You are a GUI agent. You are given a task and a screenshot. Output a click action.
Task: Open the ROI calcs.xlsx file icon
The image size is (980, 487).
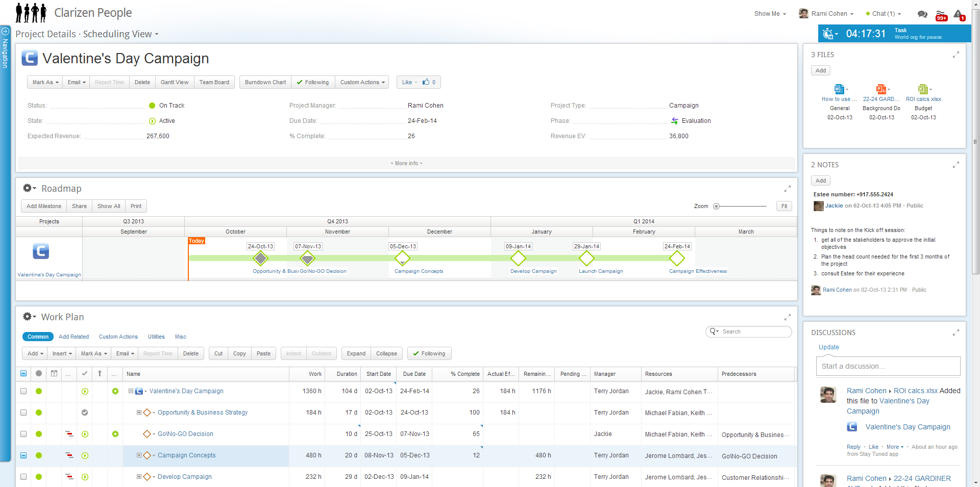coord(922,89)
